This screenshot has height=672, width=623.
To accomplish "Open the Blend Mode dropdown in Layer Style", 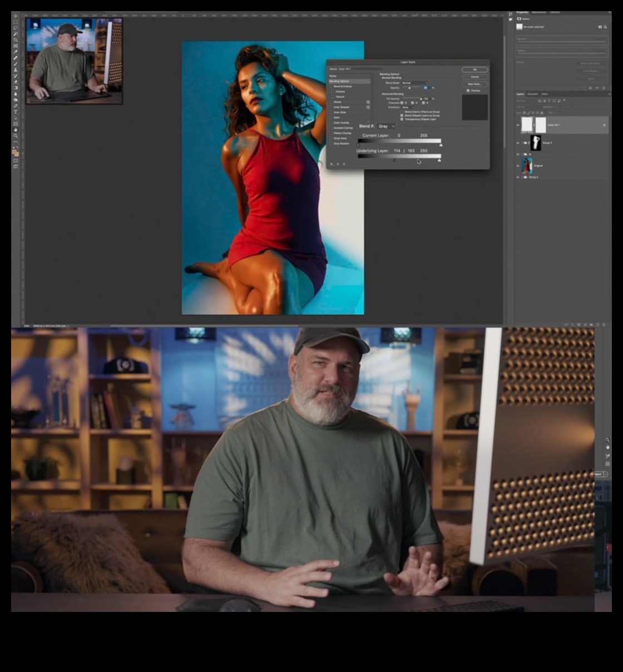I will point(414,83).
